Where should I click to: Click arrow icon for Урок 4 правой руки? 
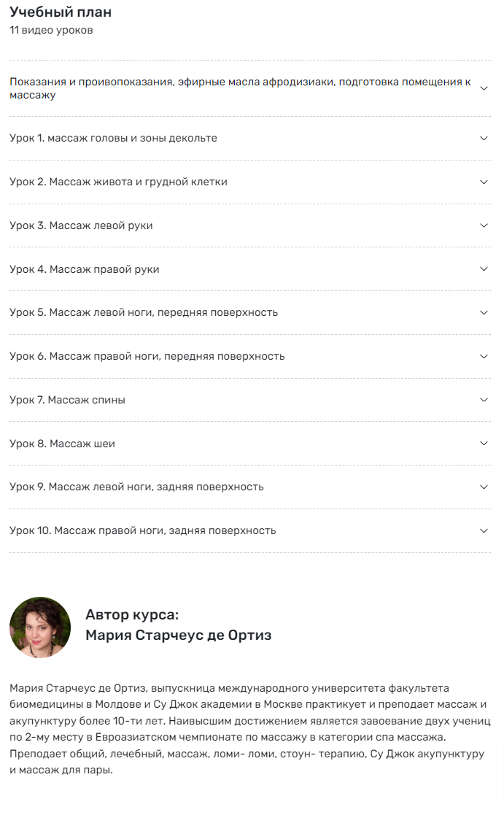click(484, 269)
